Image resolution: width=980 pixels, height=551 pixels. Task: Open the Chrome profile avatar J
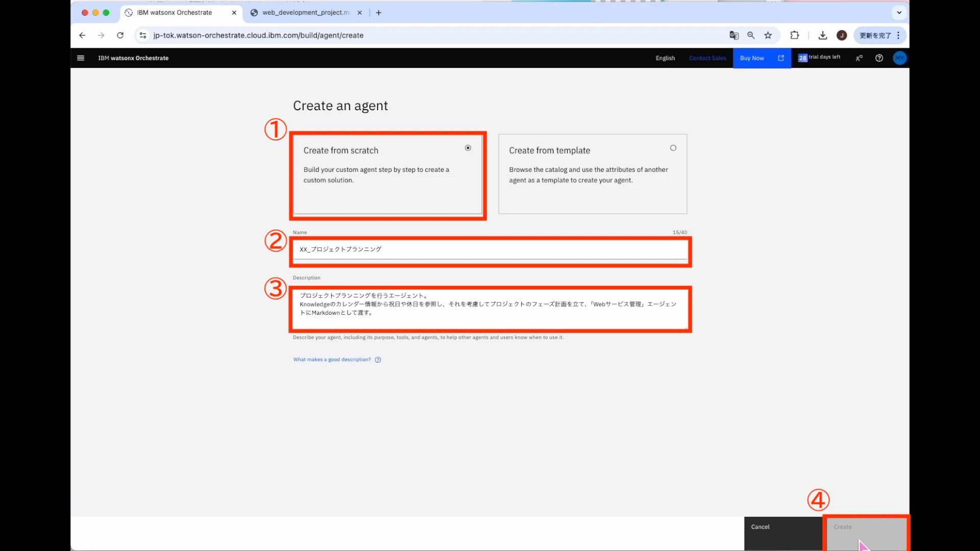(842, 35)
